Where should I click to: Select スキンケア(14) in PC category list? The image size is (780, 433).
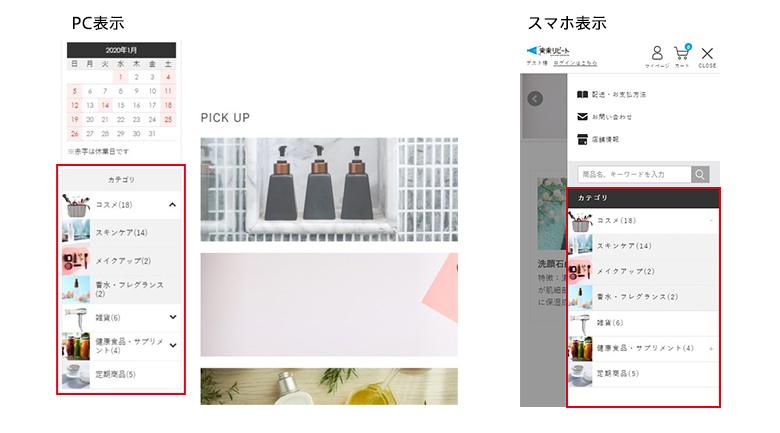pos(121,232)
